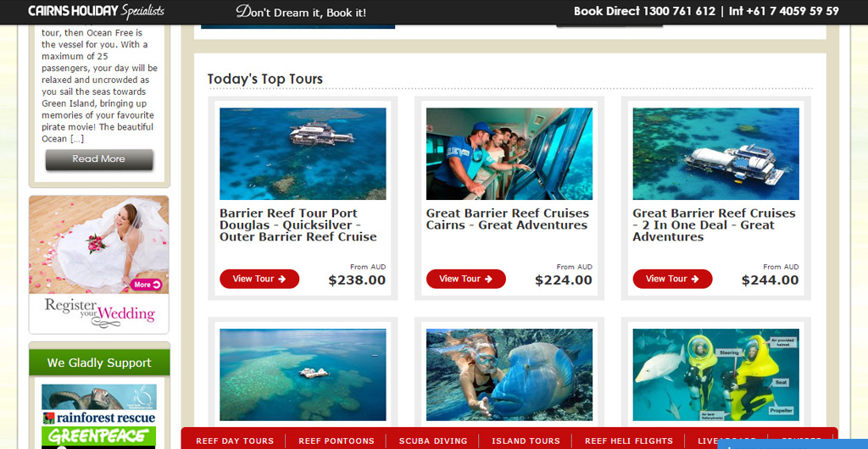This screenshot has width=868, height=449.
Task: Click the rainforest rescue logo
Action: [x=99, y=418]
